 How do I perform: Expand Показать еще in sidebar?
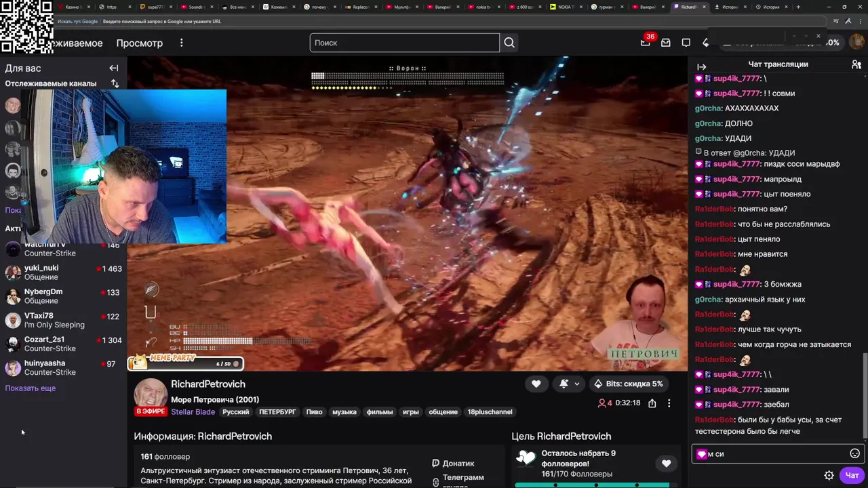(x=31, y=388)
